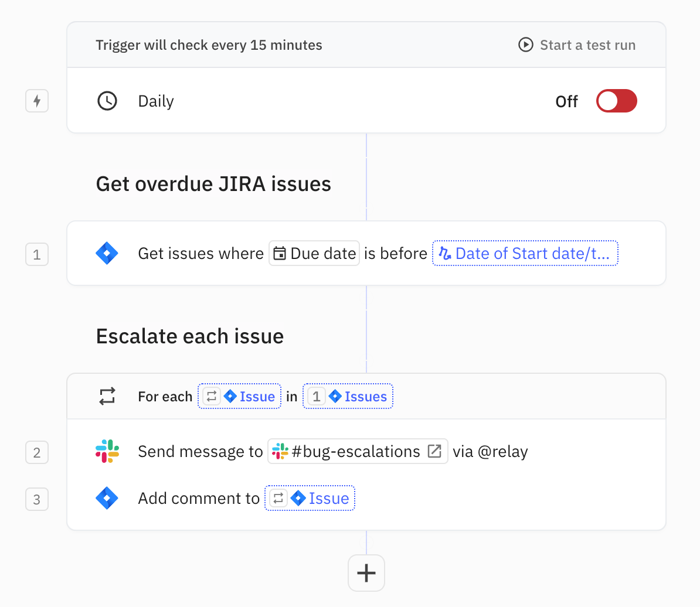Click the clock icon beside Daily
Image resolution: width=700 pixels, height=607 pixels.
tap(107, 101)
